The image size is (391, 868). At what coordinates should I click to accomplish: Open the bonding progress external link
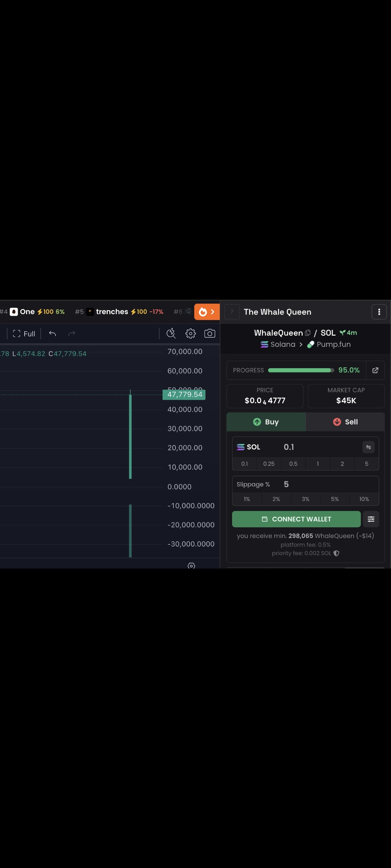pos(375,370)
